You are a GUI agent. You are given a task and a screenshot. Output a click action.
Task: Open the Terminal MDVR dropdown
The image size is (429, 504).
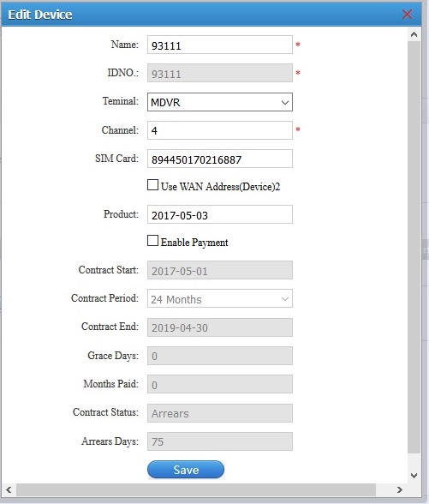pos(220,102)
